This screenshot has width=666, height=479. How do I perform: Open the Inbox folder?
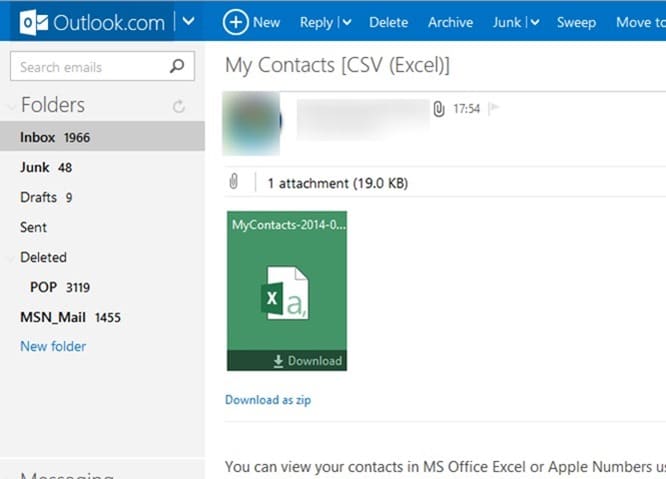(x=102, y=137)
